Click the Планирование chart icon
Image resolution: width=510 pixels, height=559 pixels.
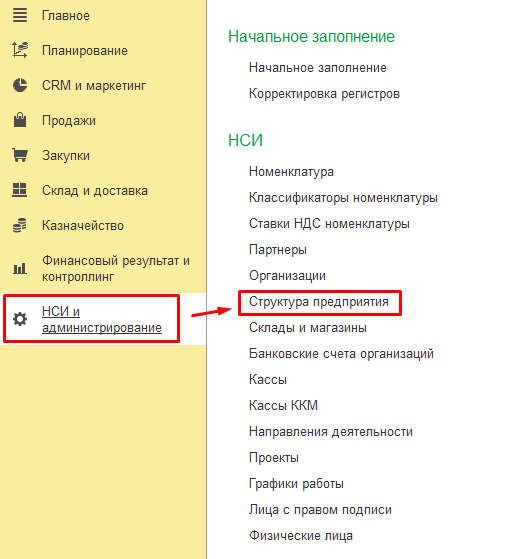20,50
